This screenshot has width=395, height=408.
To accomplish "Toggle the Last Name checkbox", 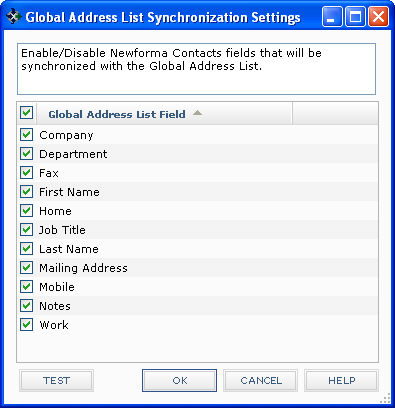I will 26,249.
